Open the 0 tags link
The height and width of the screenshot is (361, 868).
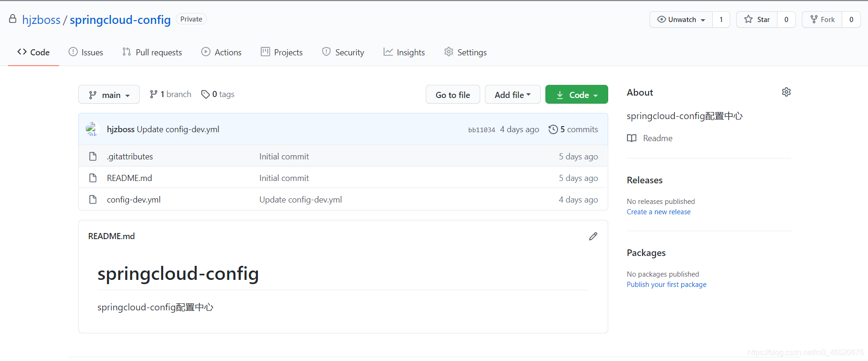coord(218,94)
